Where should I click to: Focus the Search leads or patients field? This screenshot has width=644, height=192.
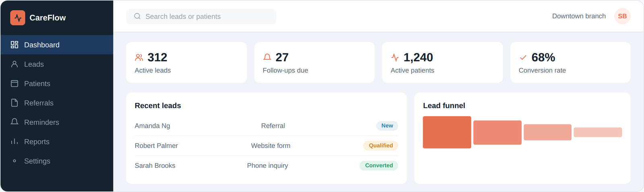click(201, 16)
